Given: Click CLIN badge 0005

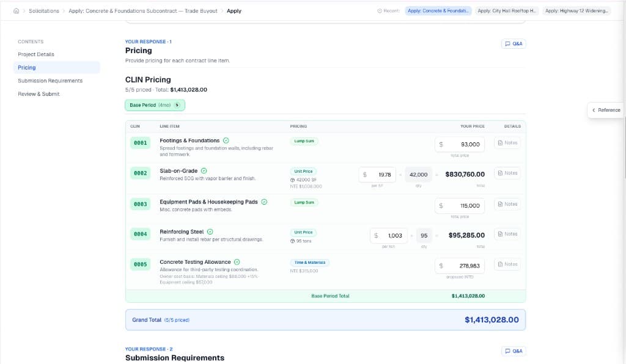Looking at the screenshot, I should [140, 264].
